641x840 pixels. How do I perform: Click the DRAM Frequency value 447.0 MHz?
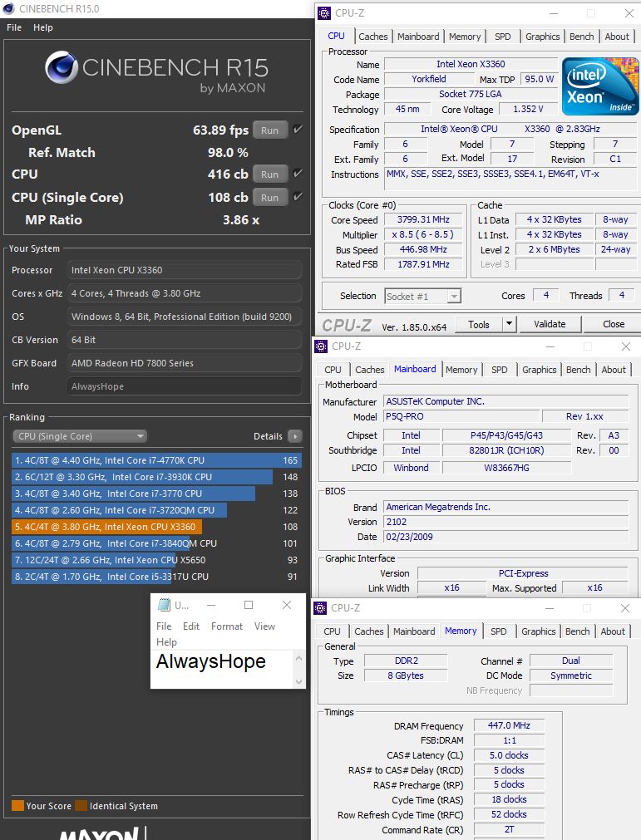click(x=509, y=725)
